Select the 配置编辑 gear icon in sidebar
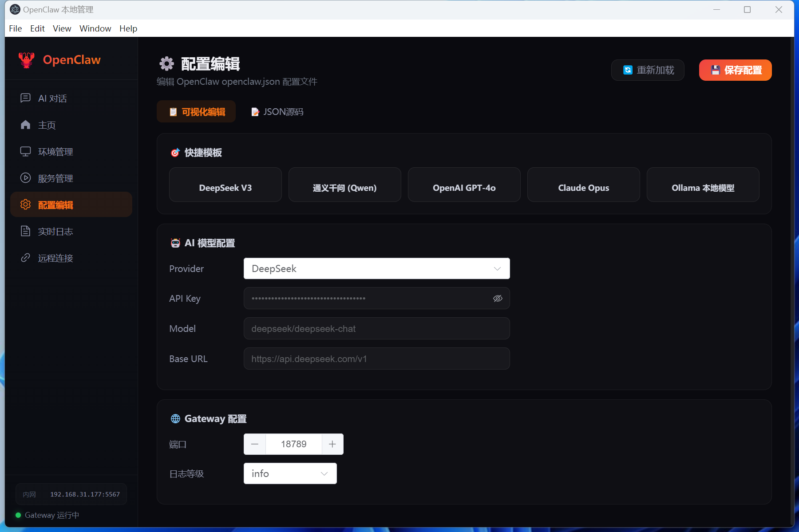The width and height of the screenshot is (799, 532). (26, 205)
